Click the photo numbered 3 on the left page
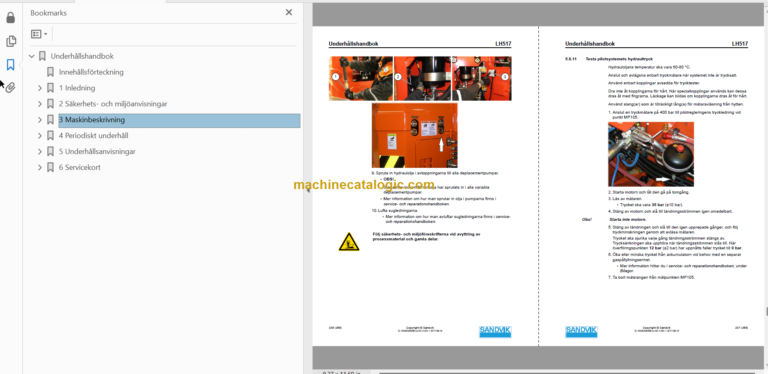This screenshot has width=768, height=374. pos(482,78)
